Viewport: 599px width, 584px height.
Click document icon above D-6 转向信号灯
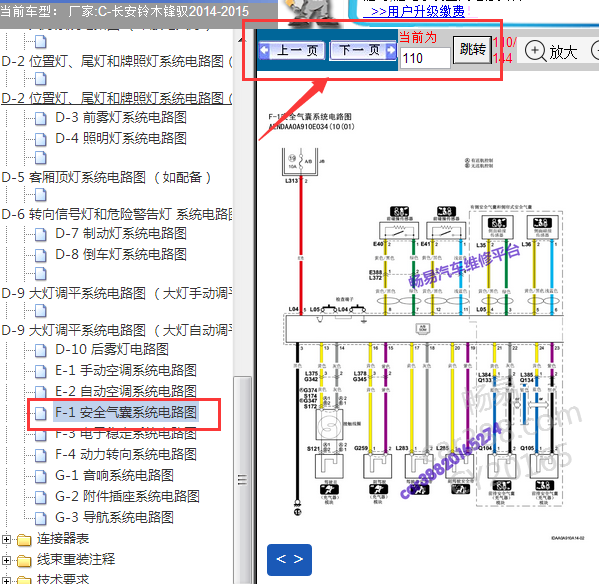40,195
